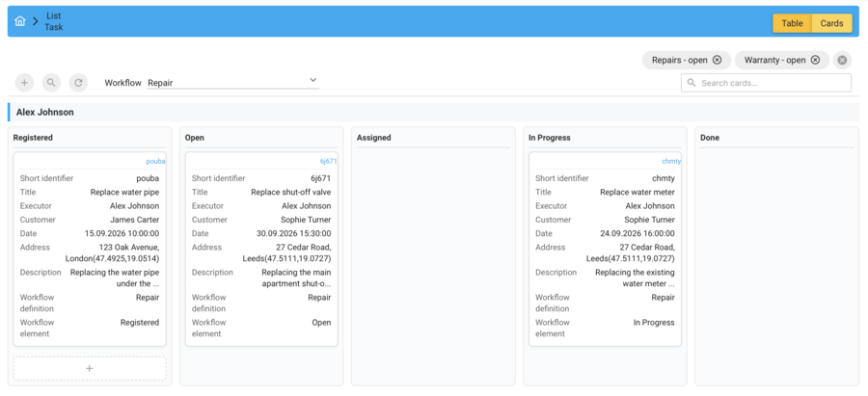This screenshot has height=396, width=868.
Task: Click title 'Replace water meter'
Action: [637, 193]
